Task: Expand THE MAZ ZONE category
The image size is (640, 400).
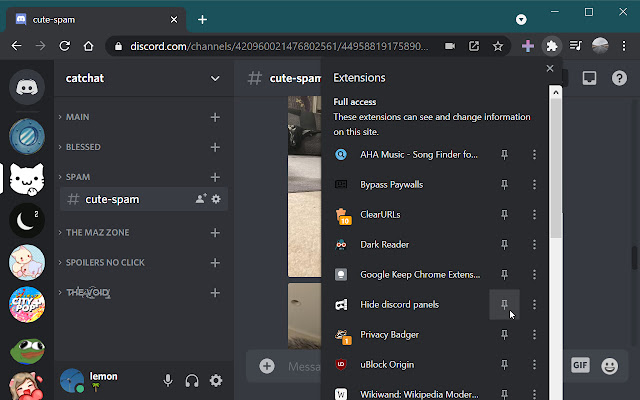Action: click(97, 232)
